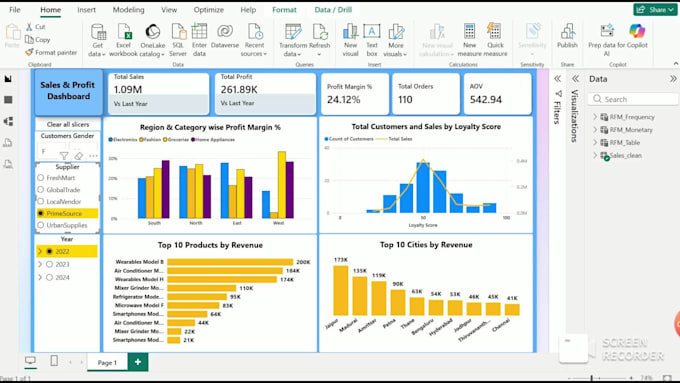
Task: Click the Copy command
Action: coord(38,39)
